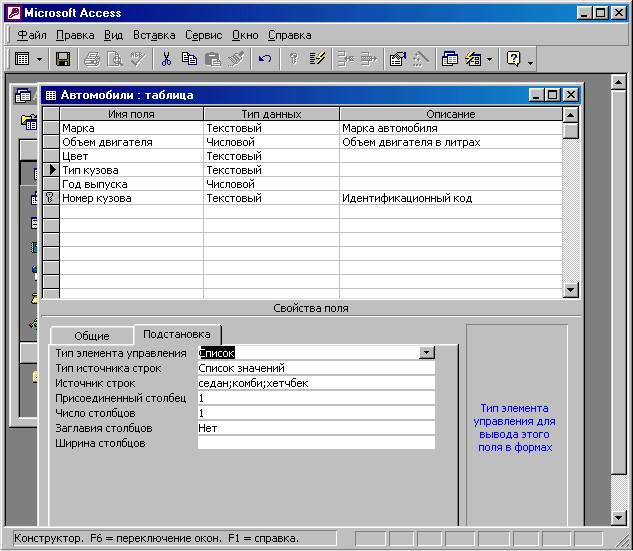The width and height of the screenshot is (633, 551).
Task: Open the Сервис menu
Action: [204, 35]
